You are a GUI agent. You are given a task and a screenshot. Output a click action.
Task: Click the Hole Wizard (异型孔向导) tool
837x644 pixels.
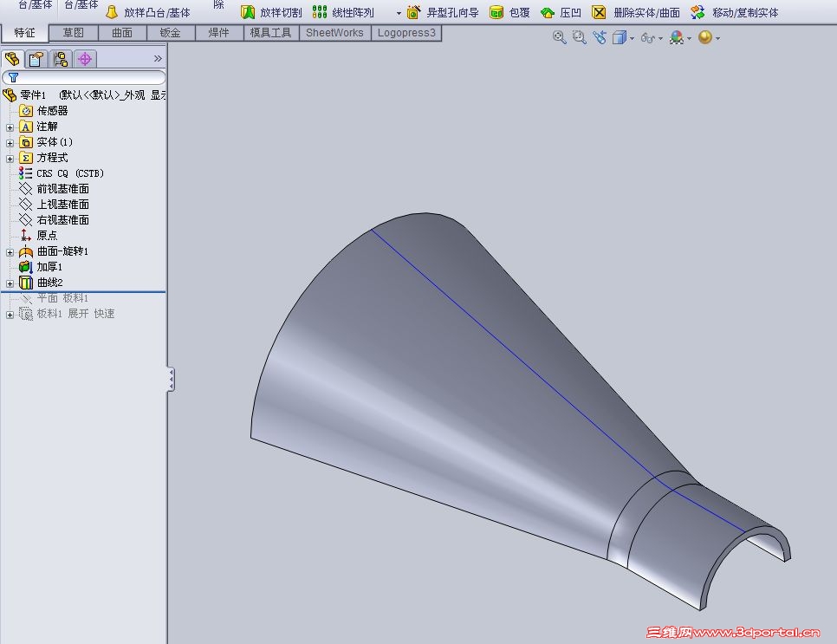443,12
